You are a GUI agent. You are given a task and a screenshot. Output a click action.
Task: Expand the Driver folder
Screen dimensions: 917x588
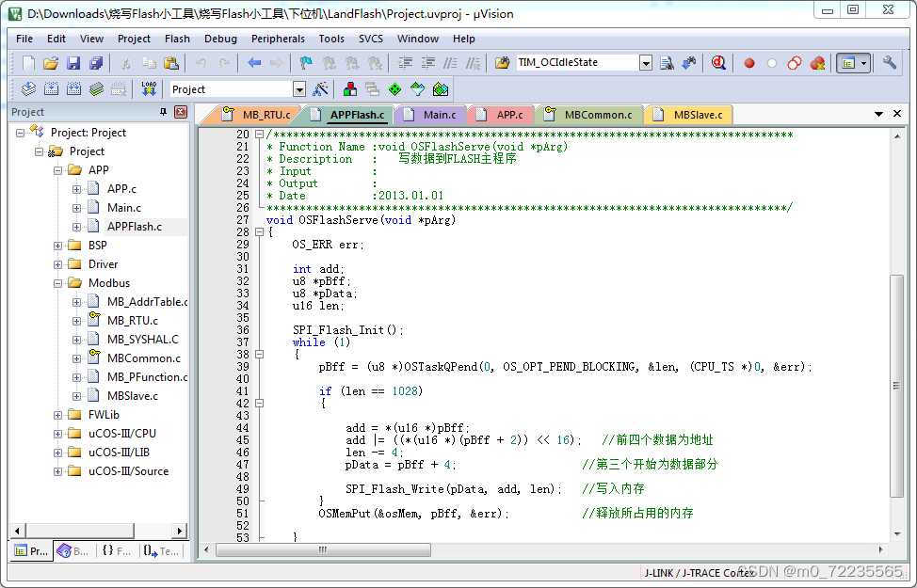(x=57, y=264)
